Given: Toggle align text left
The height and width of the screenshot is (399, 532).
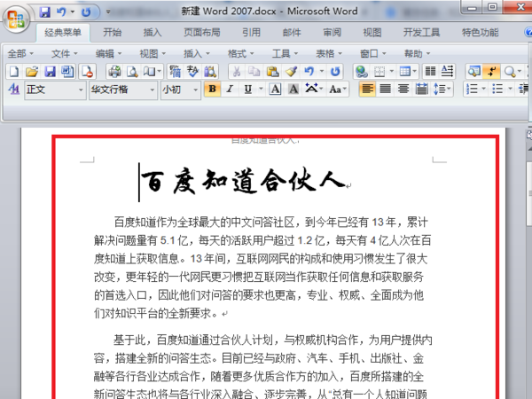Looking at the screenshot, I should click(x=367, y=90).
